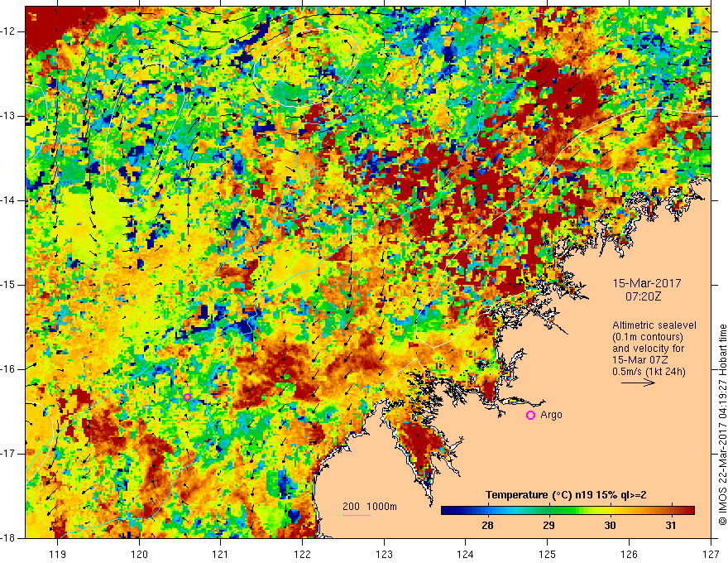Viewport: 728px width, 563px height.
Task: Click the '0.5m/s (1kt 24h)' text
Action: (x=649, y=372)
